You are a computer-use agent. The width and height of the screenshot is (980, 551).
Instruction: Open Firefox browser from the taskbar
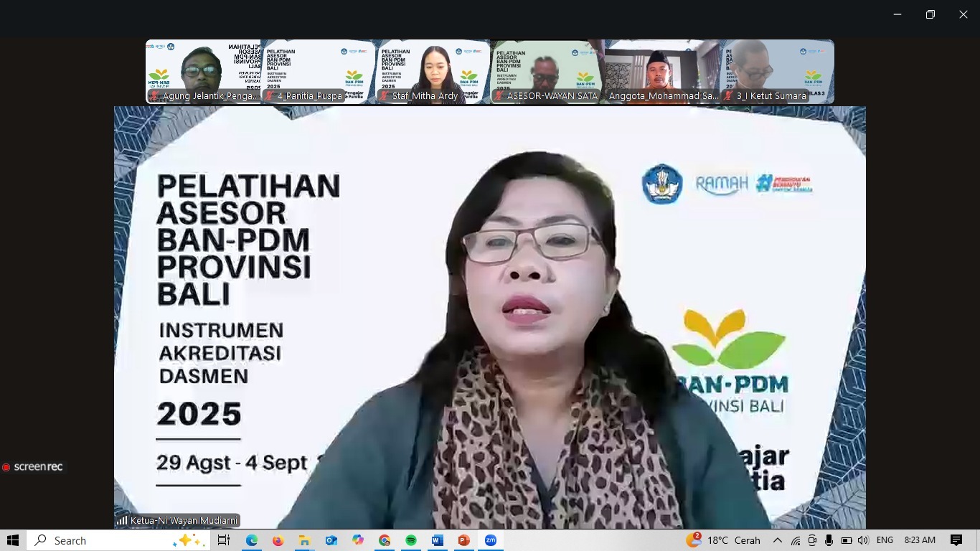(x=278, y=540)
